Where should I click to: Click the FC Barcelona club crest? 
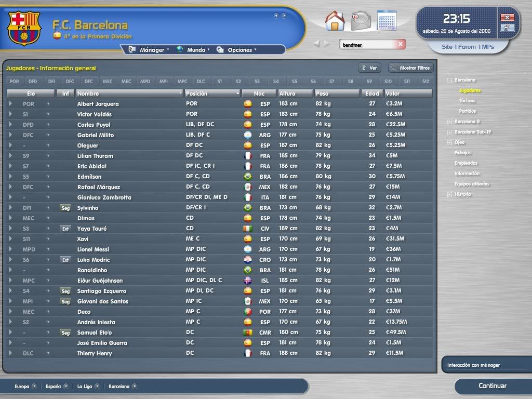(24, 28)
